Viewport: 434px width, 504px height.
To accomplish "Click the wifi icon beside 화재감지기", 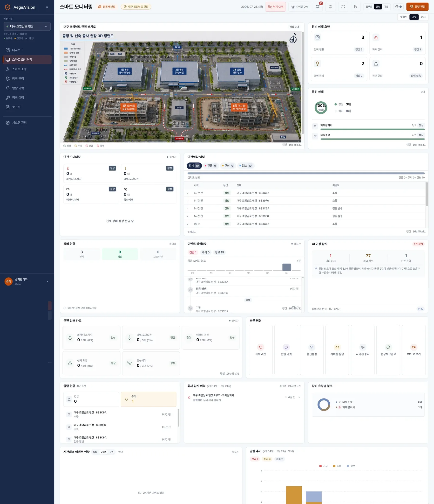I will click(315, 126).
